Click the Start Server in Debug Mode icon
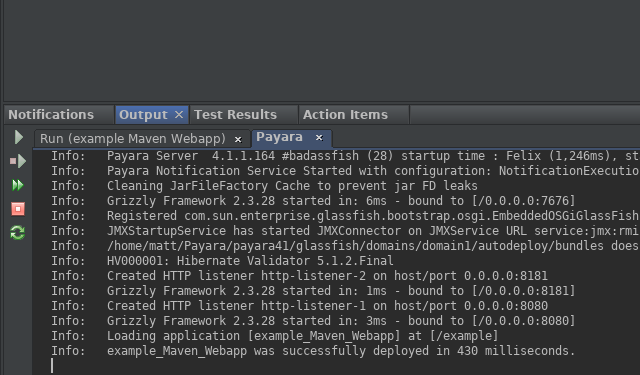This screenshot has height=375, width=640. point(18,161)
